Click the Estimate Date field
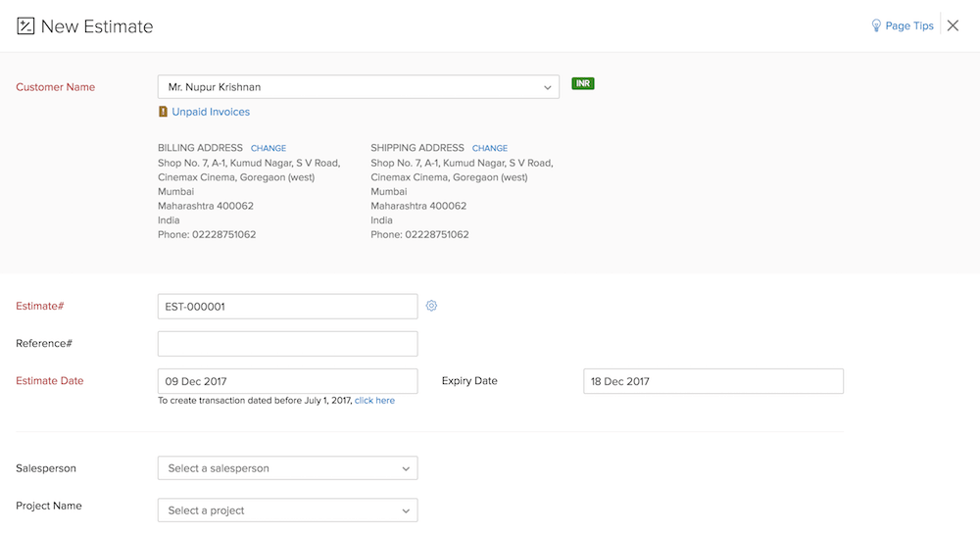This screenshot has height=534, width=980. coord(287,381)
